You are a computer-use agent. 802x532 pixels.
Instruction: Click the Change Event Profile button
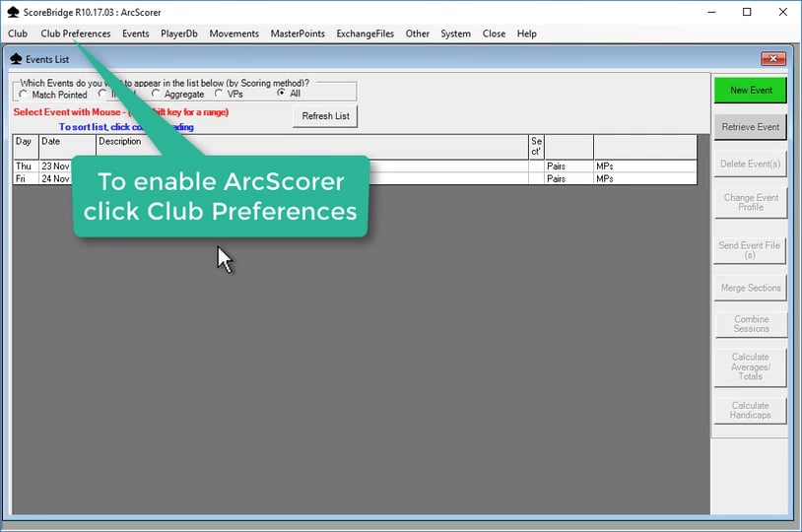click(x=751, y=202)
